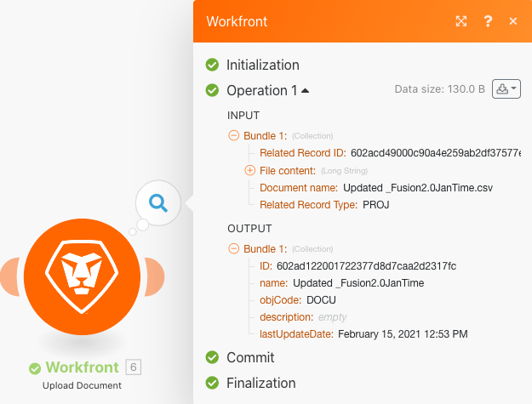Click Related Record Type value PROJ
Screen dimensions: 532x404
click(376, 205)
